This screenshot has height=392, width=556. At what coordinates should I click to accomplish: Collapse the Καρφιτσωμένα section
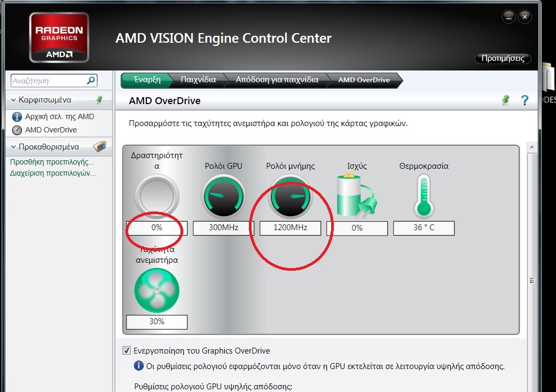(x=13, y=100)
